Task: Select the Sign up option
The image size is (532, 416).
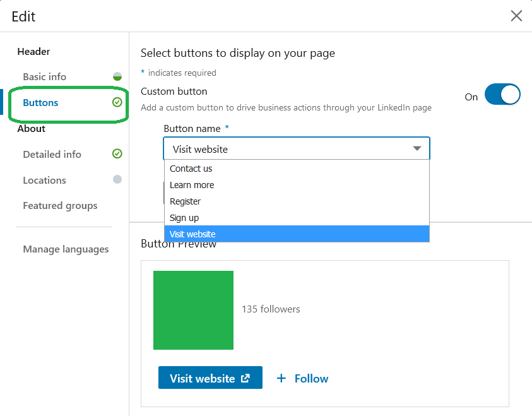Action: click(297, 218)
